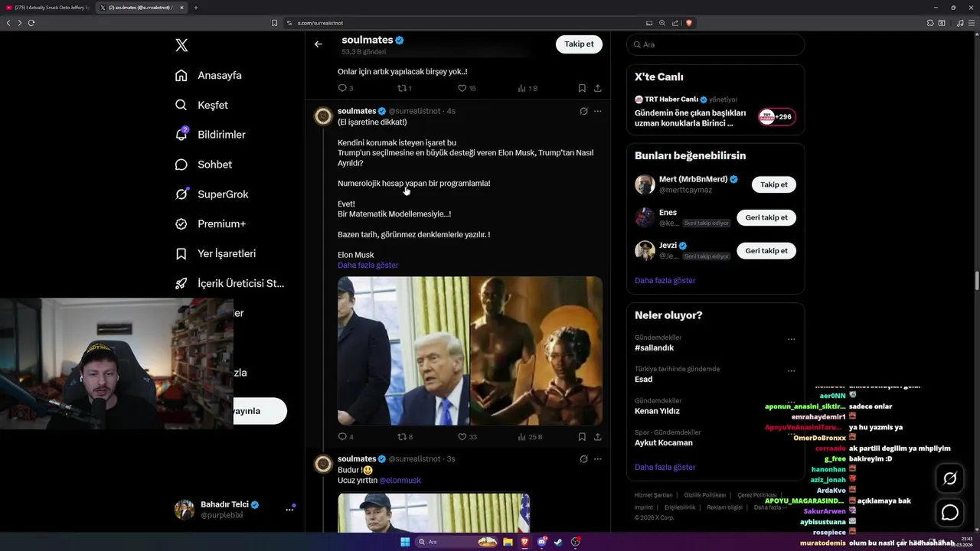Open İçerik Üreticisi Stüdyosu item
Viewport: 980px width, 551px height.
pyautogui.click(x=230, y=283)
